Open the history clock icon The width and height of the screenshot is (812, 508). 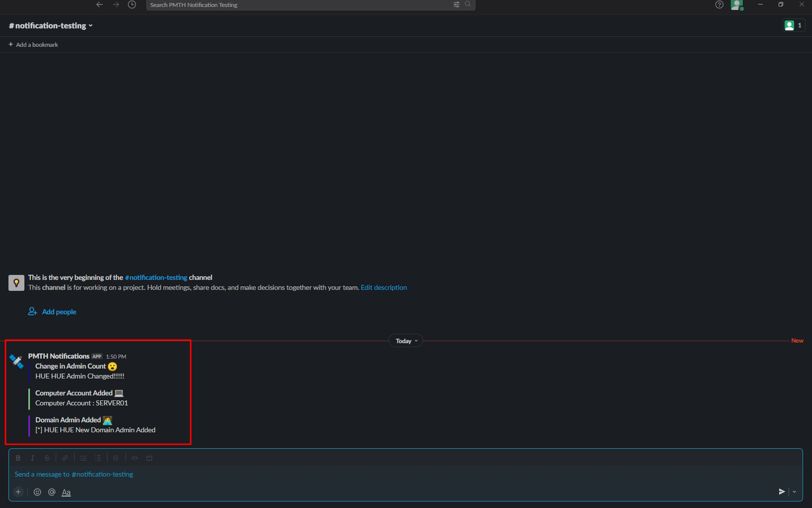pos(132,4)
